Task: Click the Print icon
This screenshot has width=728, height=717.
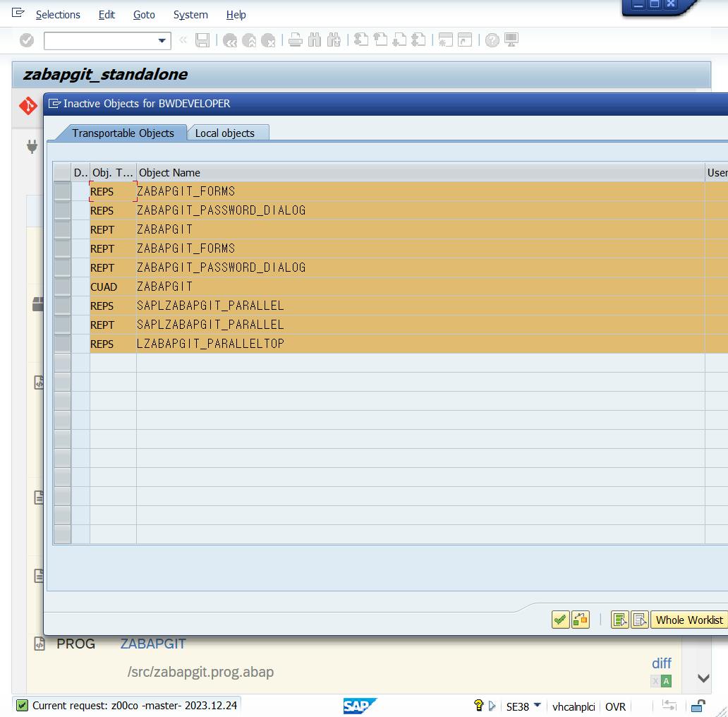Action: [x=296, y=40]
